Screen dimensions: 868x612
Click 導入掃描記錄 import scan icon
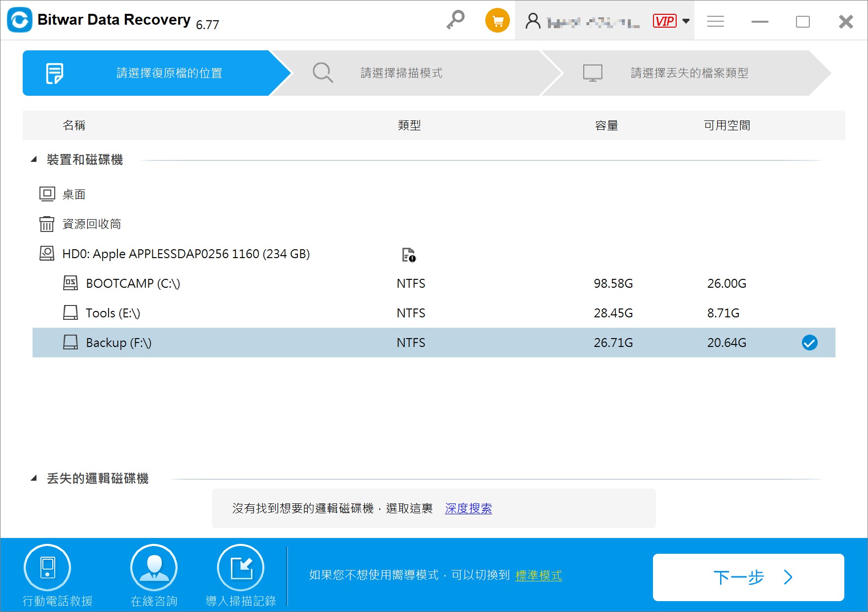click(241, 568)
